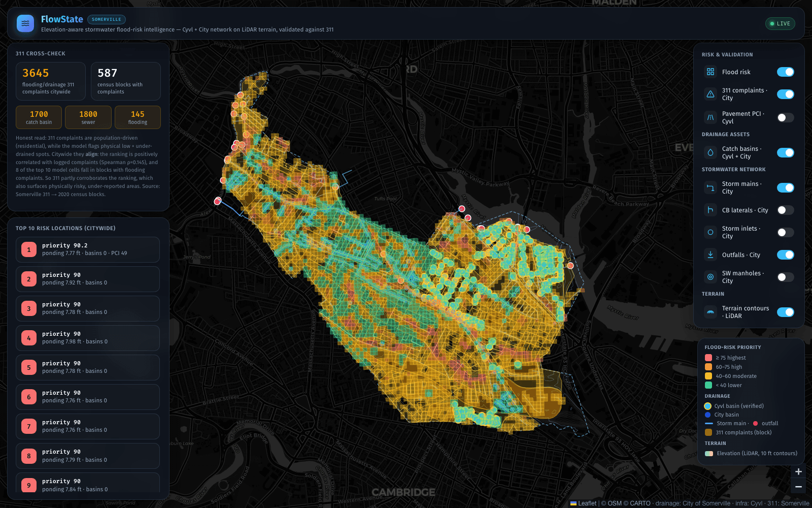Click the red ≥75 highest legend swatch
This screenshot has height=508, width=812.
[708, 358]
